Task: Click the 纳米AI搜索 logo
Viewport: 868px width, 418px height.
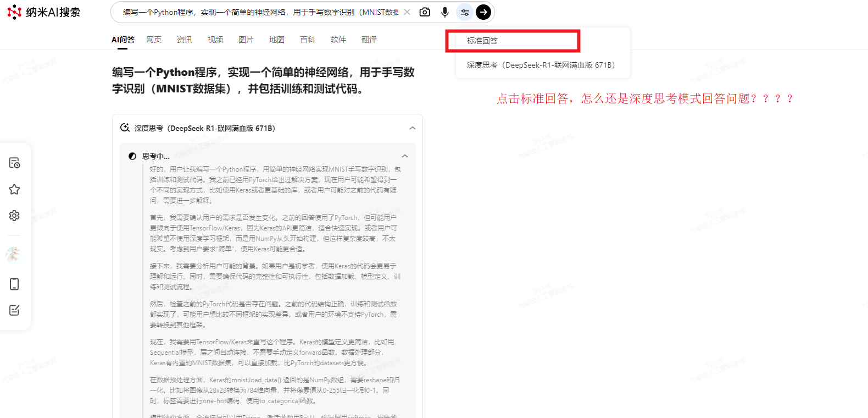Action: (x=44, y=12)
